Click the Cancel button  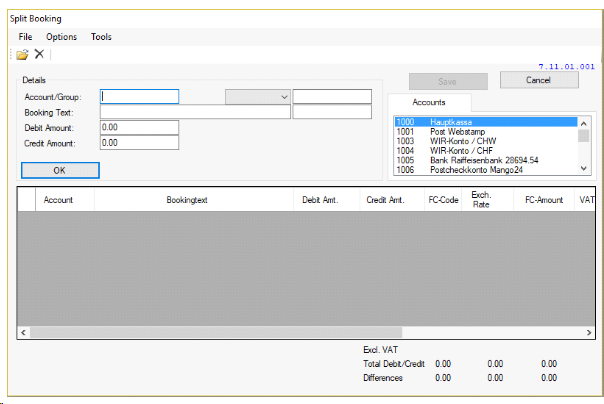coord(539,80)
